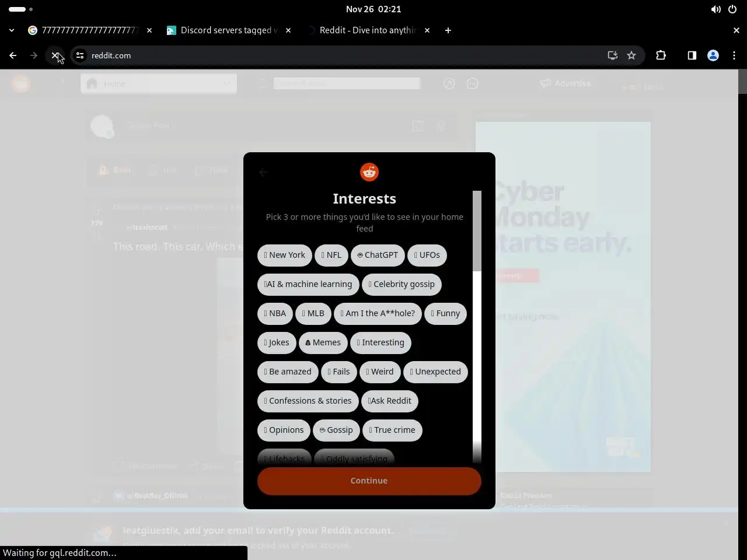Open the tab search dropdown

[x=12, y=30]
